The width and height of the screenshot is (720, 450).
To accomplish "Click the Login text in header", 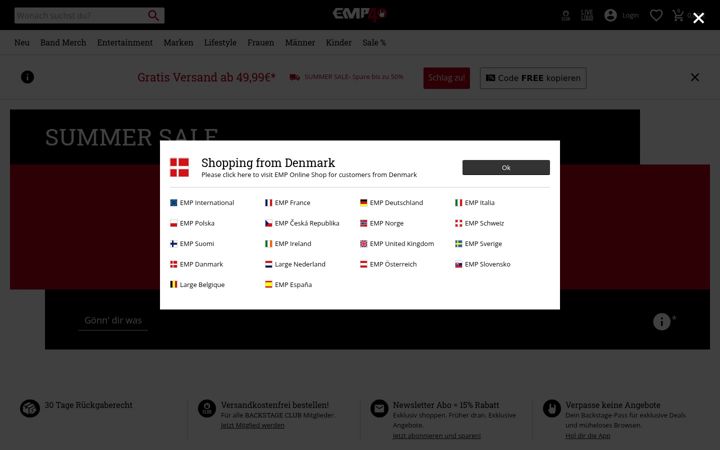I will tap(630, 16).
